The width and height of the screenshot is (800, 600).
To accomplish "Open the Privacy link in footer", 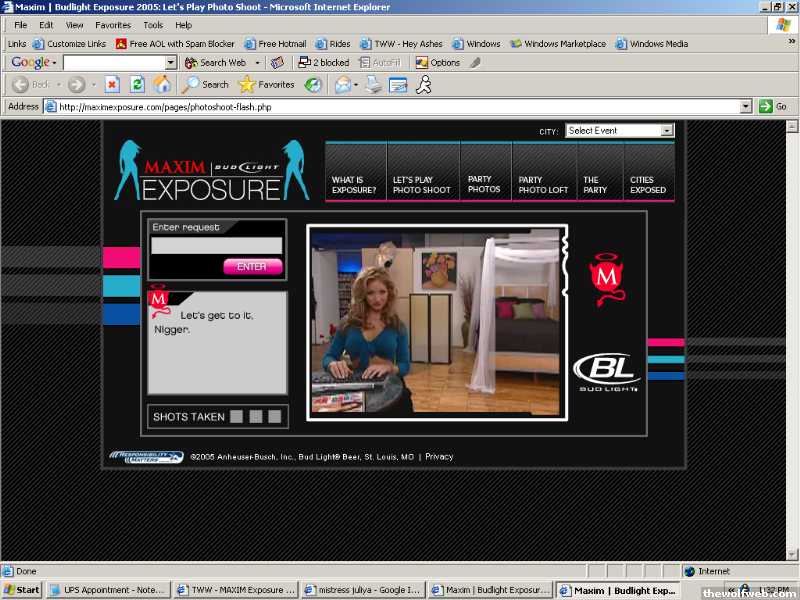I will (x=439, y=457).
